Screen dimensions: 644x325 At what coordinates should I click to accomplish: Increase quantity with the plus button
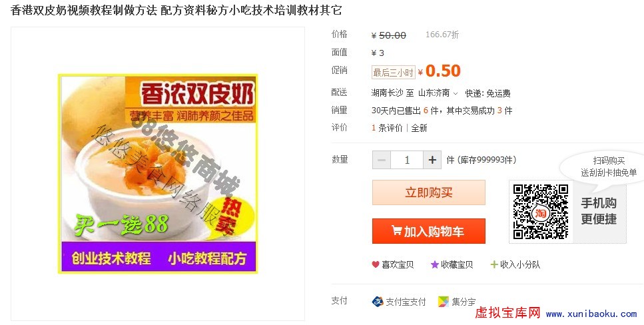432,160
